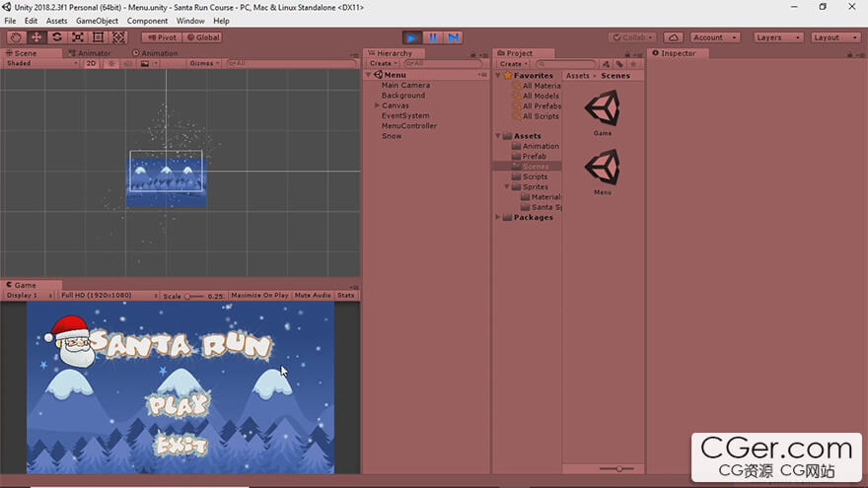
Task: Open the Gizmos dropdown
Action: pyautogui.click(x=204, y=64)
